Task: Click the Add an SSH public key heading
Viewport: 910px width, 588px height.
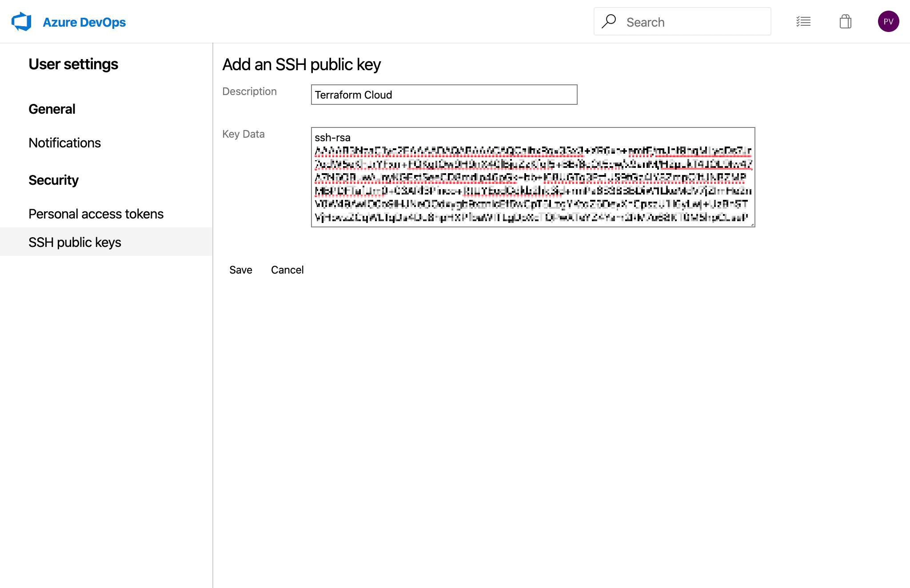Action: pos(301,65)
